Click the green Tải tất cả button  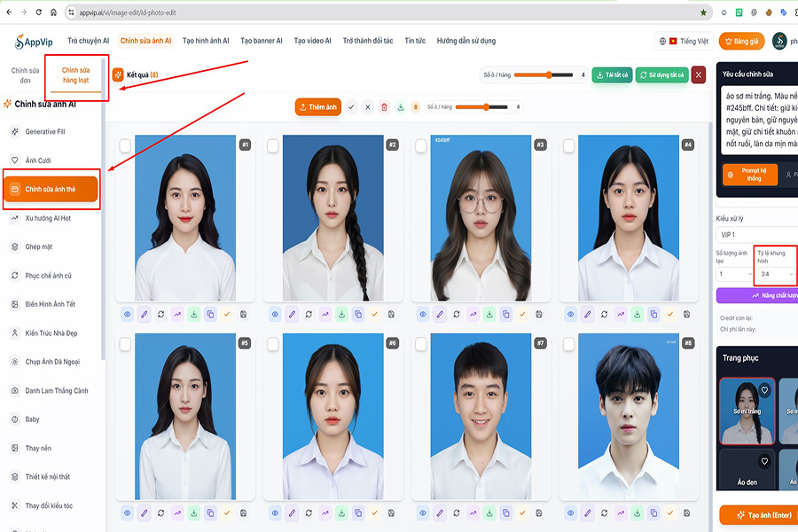coord(612,75)
